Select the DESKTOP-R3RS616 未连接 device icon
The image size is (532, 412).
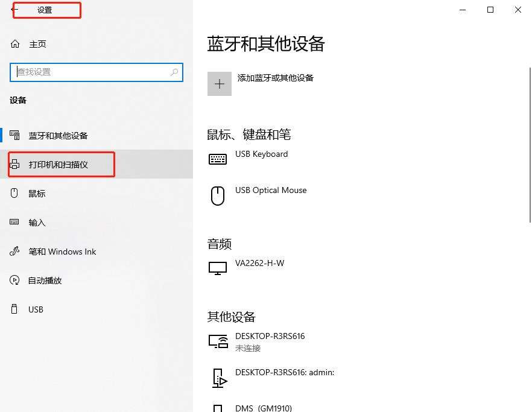(218, 341)
